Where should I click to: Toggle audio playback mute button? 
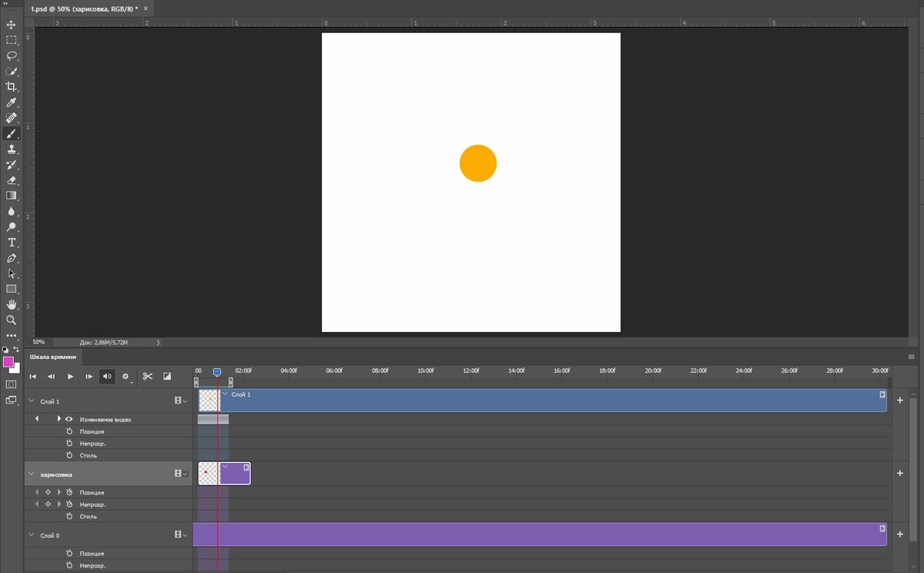click(x=107, y=377)
